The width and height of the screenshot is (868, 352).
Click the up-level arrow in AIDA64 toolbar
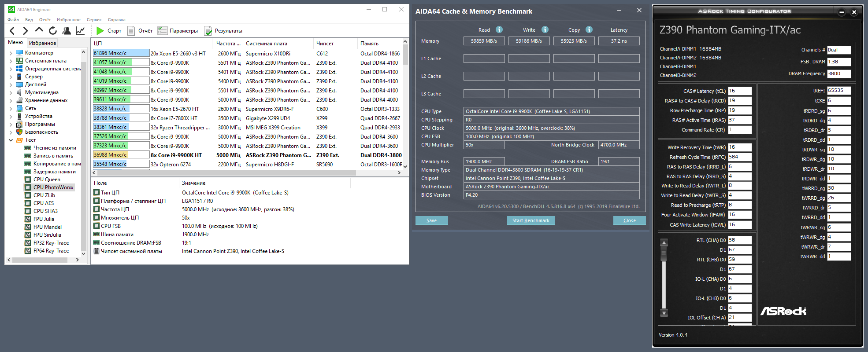(39, 30)
